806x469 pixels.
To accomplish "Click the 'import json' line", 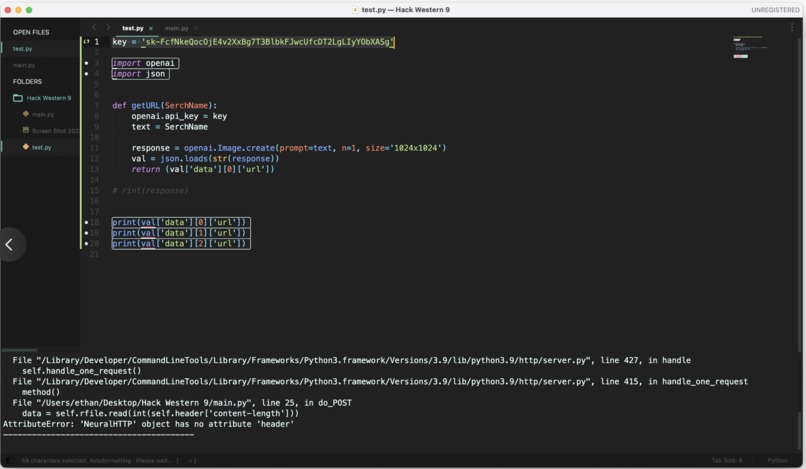I will tap(141, 74).
